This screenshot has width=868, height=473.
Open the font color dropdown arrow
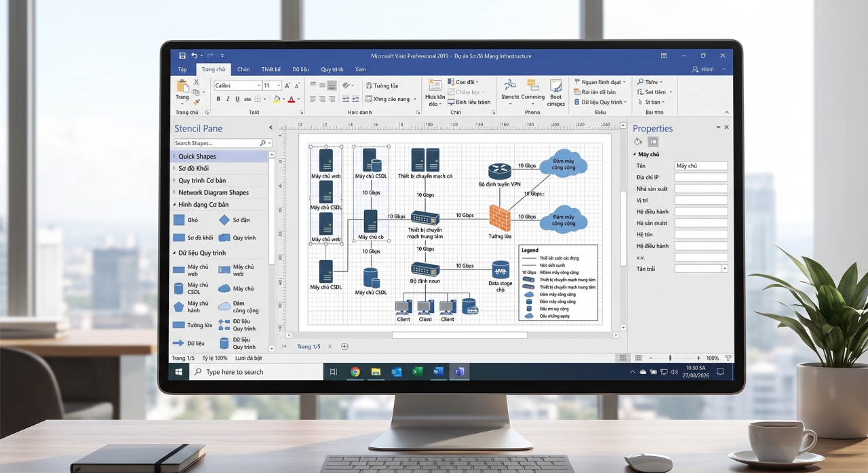tap(299, 99)
